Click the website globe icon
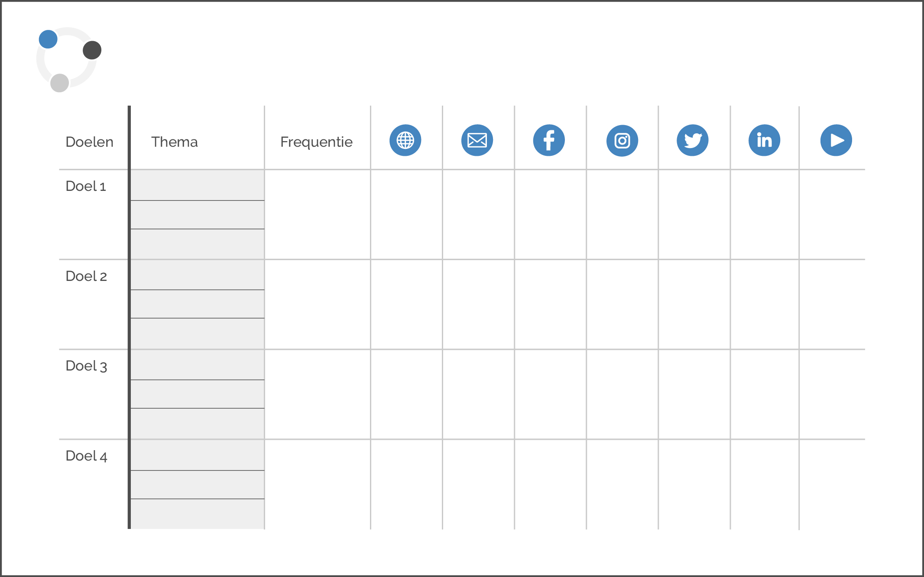Image resolution: width=924 pixels, height=577 pixels. [x=405, y=140]
